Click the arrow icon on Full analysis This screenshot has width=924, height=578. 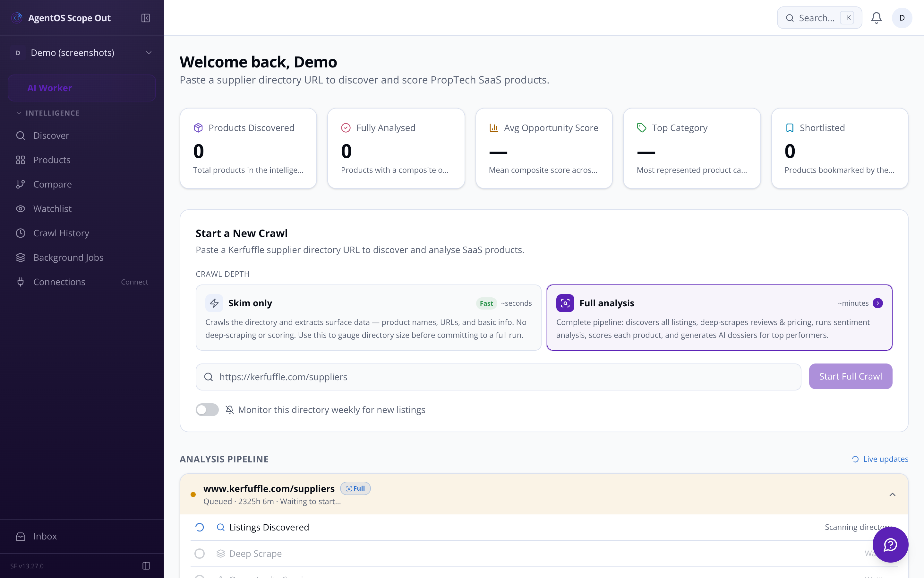coord(878,303)
